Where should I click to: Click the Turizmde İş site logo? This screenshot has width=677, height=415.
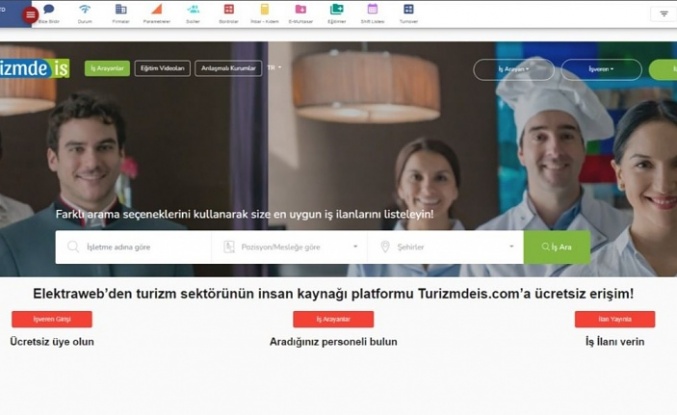[x=35, y=68]
